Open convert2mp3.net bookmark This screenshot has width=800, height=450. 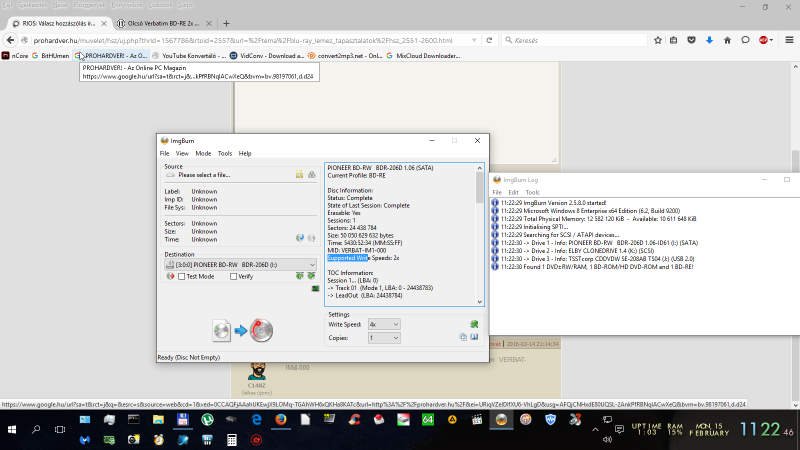point(345,56)
